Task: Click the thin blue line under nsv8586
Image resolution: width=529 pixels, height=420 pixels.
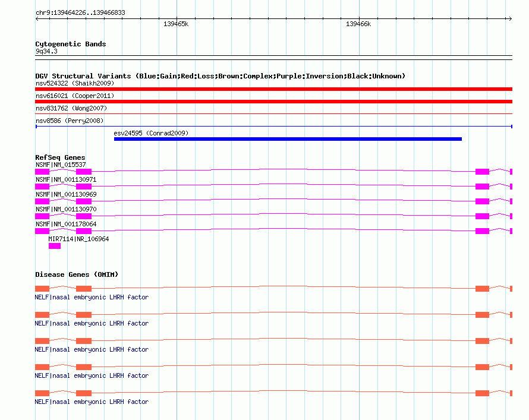Action: pyautogui.click(x=273, y=127)
